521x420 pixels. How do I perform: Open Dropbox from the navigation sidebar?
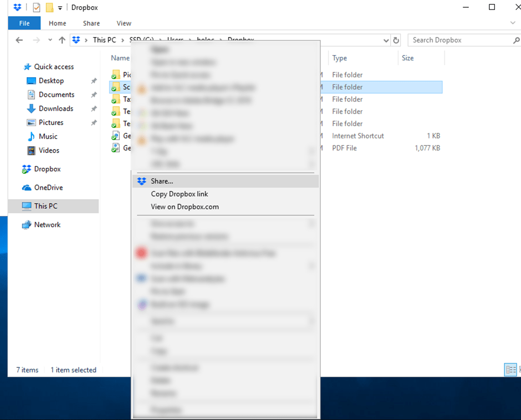point(45,169)
